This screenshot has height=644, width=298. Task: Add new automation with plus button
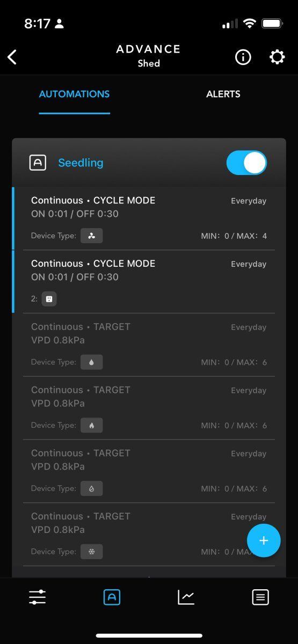pyautogui.click(x=264, y=540)
